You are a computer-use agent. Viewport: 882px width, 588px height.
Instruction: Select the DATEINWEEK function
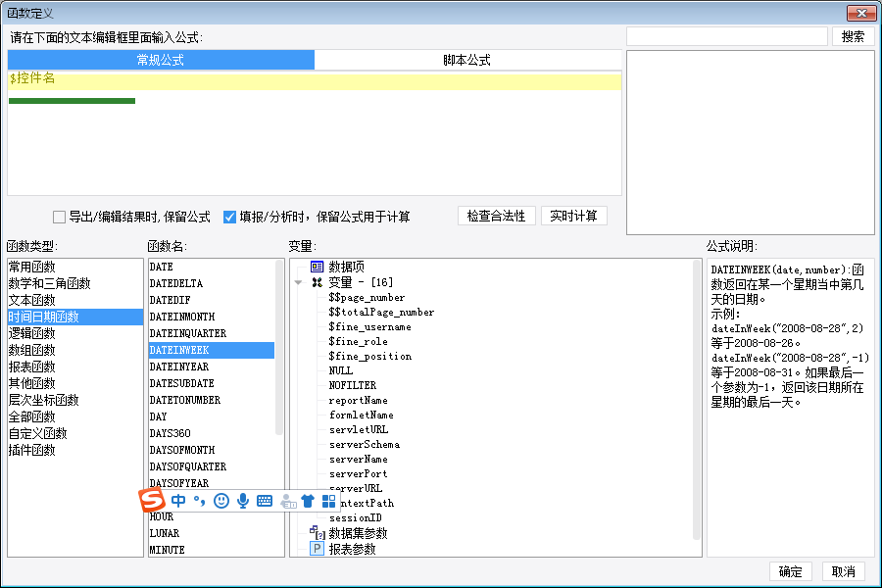[x=212, y=350]
